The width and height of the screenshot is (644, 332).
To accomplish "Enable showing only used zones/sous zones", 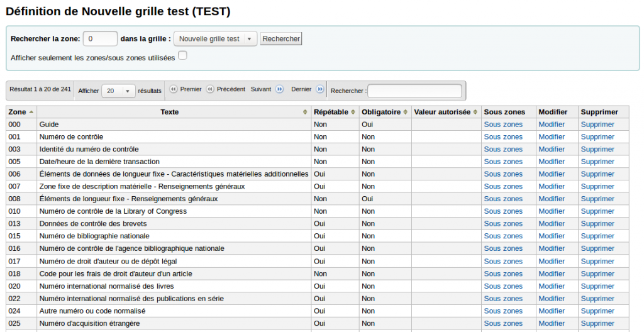I will tap(182, 55).
